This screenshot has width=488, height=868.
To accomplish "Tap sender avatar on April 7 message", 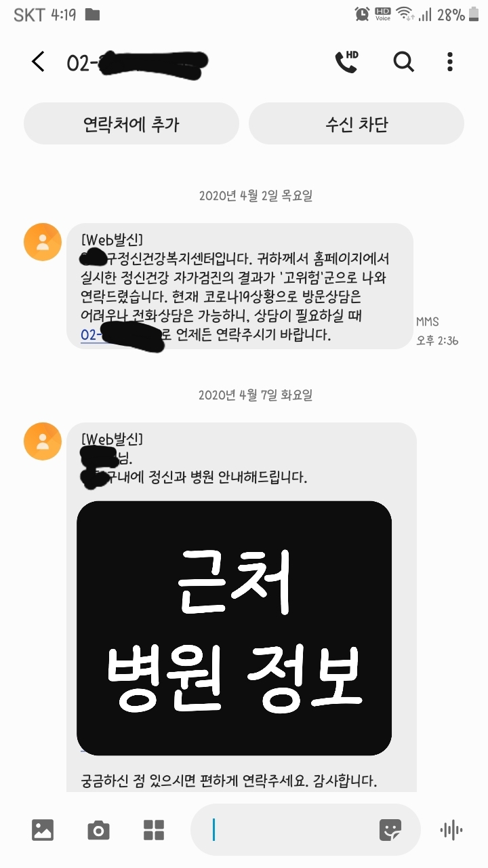I will pyautogui.click(x=43, y=441).
